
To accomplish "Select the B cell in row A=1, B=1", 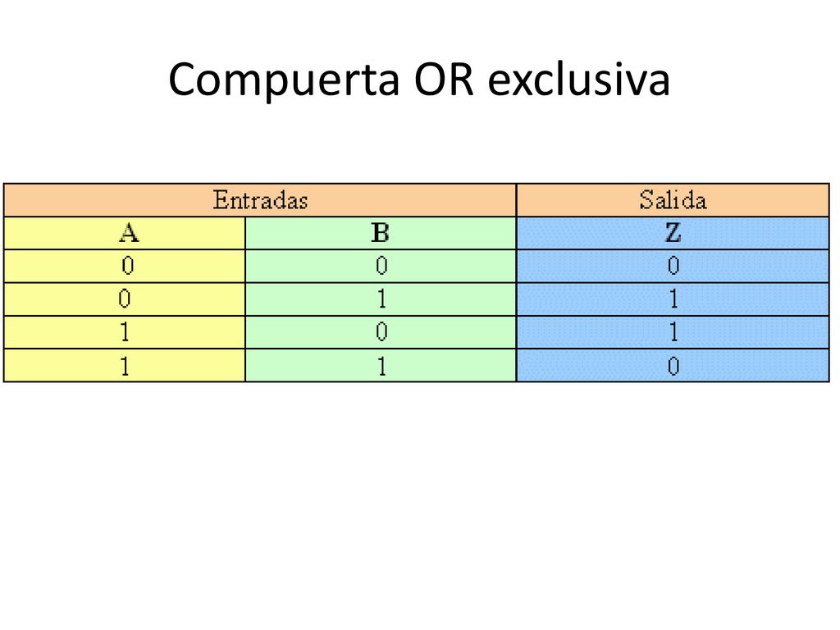I will [381, 366].
